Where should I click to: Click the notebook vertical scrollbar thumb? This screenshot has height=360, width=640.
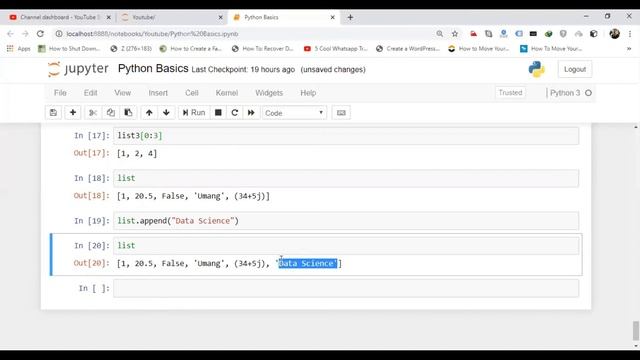[x=636, y=331]
